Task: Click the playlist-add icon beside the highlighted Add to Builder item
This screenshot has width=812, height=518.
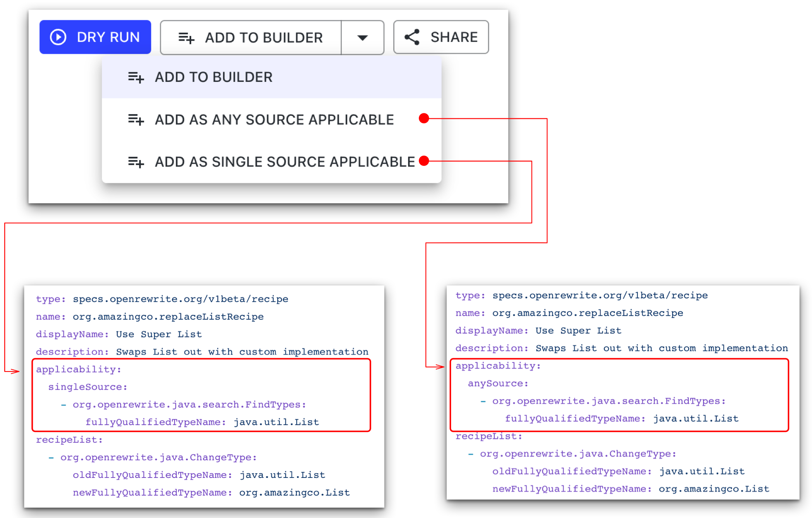Action: pos(136,77)
